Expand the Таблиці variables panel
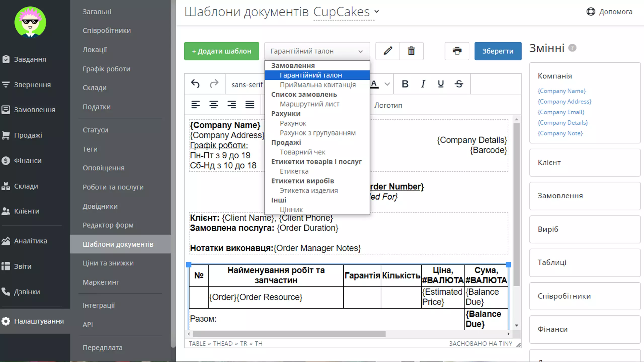Viewport: 644px width, 362px height. click(x=585, y=262)
